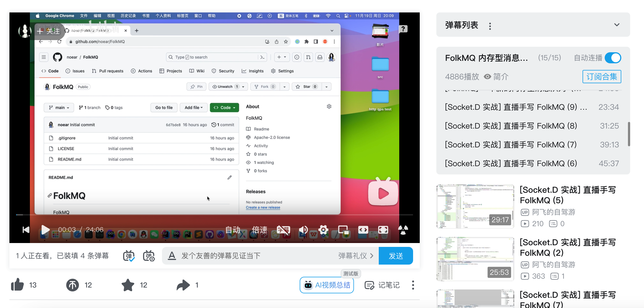This screenshot has height=308, width=644.
Task: Open danmaku display settings icon
Action: click(x=149, y=256)
